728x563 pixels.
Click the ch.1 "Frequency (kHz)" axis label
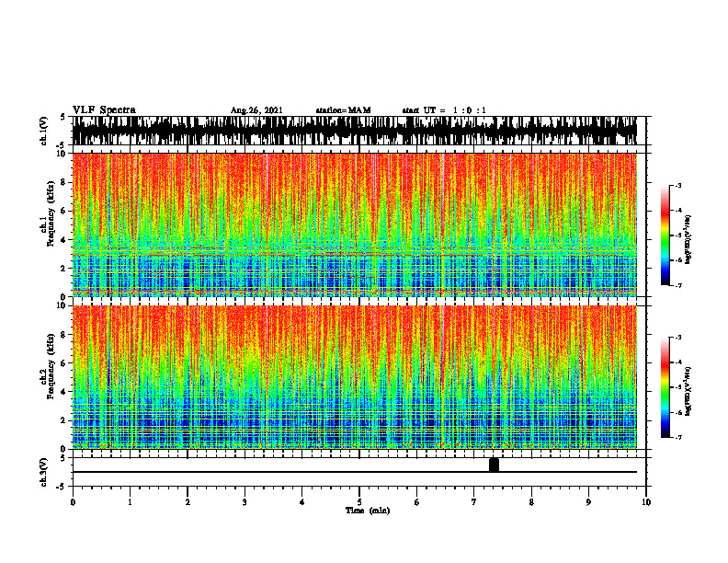point(51,214)
